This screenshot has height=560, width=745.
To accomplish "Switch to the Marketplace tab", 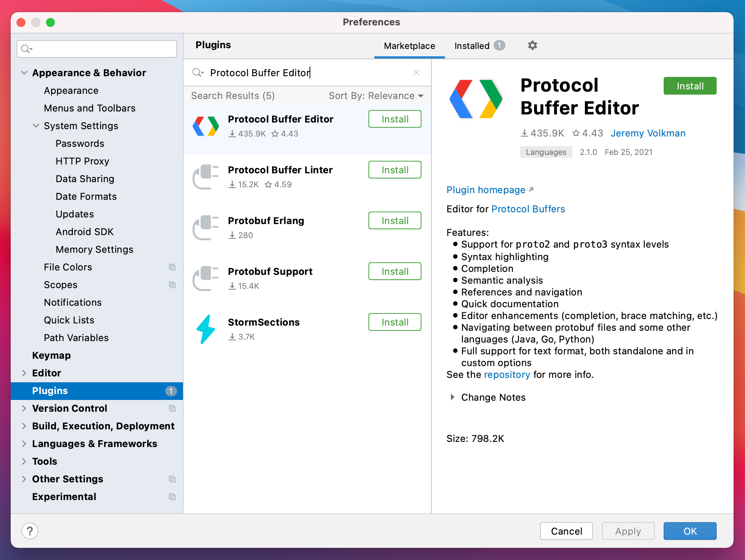I will (x=409, y=46).
